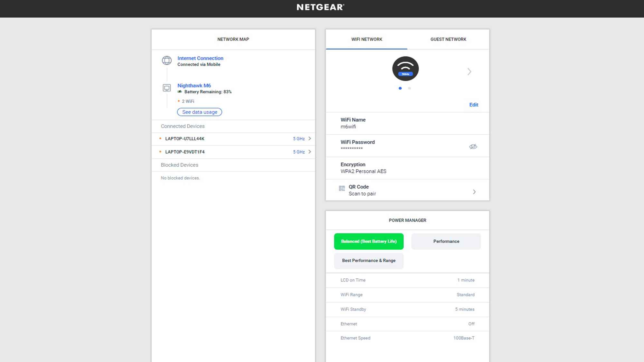Screen dimensions: 644x362
Task: Click the NETGEAR logo in header
Action: (x=320, y=7)
